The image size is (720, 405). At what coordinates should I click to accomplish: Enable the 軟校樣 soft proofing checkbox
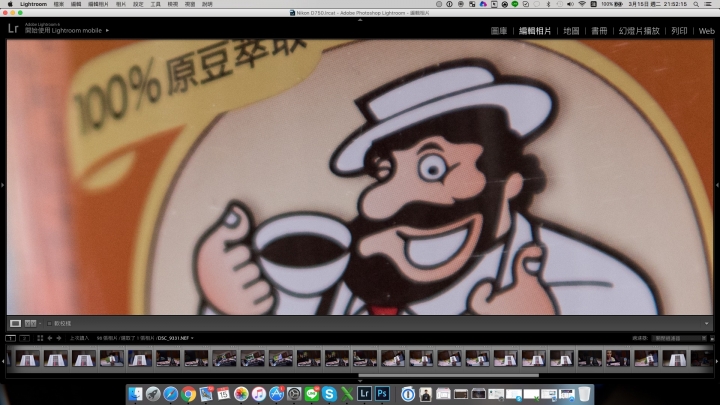click(x=49, y=324)
